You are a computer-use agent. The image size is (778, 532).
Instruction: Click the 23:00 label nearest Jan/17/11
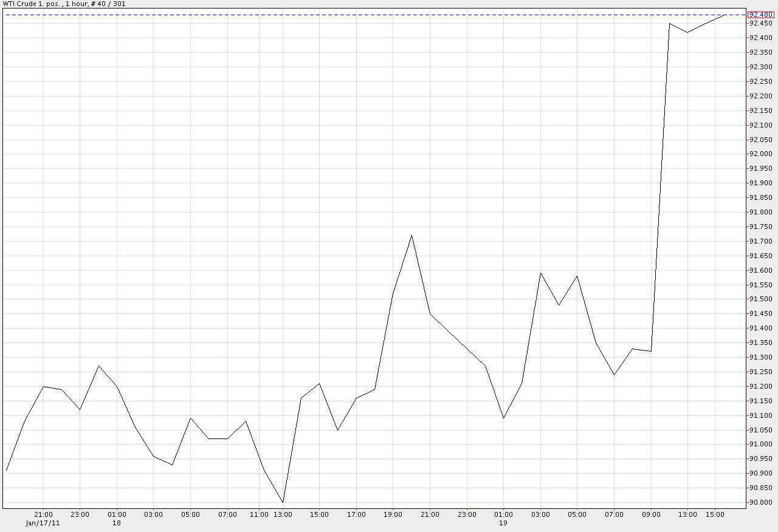(x=80, y=514)
